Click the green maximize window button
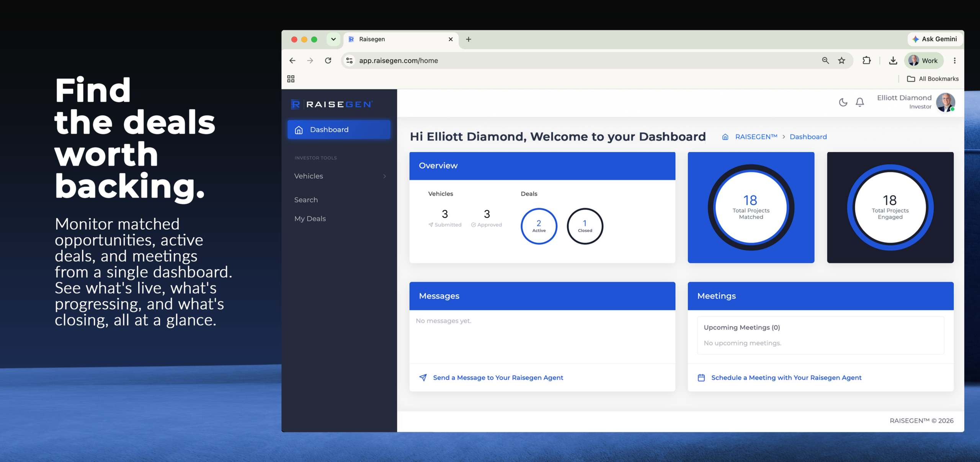 coord(314,39)
